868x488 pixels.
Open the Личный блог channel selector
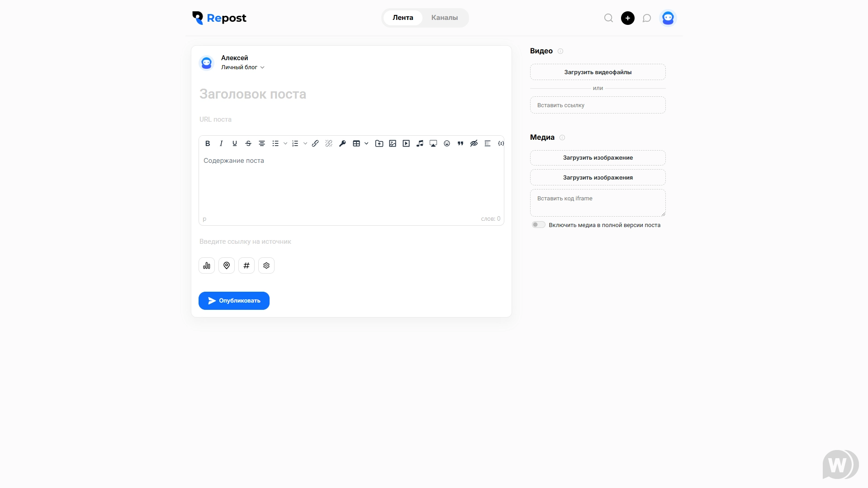243,67
